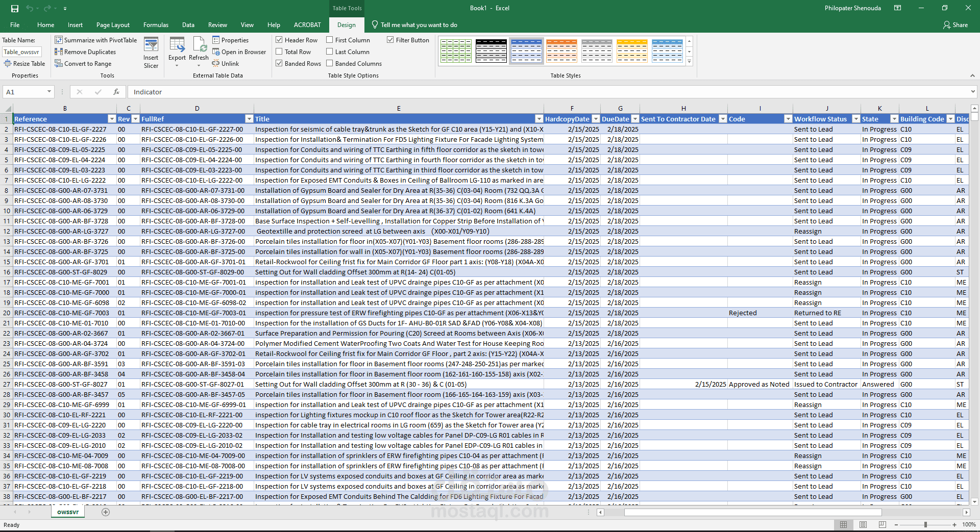The height and width of the screenshot is (532, 980).
Task: Switch to Page Break Preview icon
Action: pos(883,524)
